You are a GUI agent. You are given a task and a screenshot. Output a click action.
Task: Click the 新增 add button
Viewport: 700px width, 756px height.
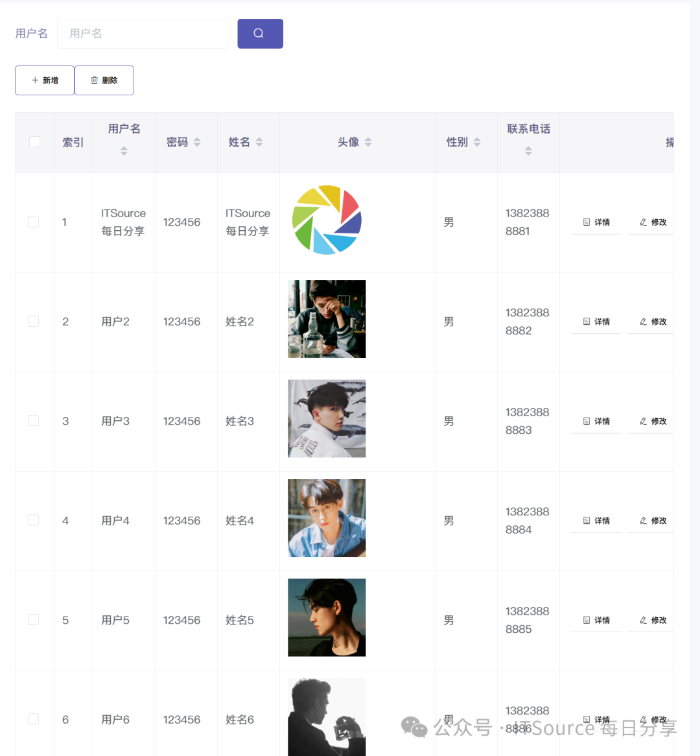click(x=45, y=80)
